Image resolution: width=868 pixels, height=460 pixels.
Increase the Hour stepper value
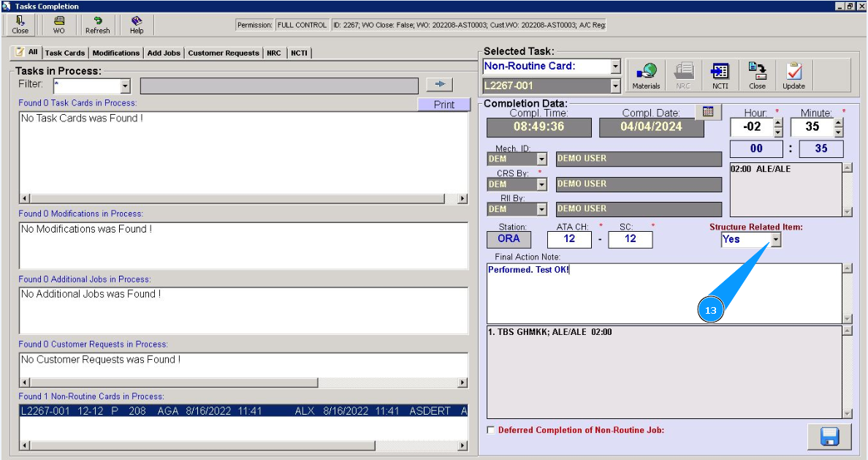(x=777, y=122)
